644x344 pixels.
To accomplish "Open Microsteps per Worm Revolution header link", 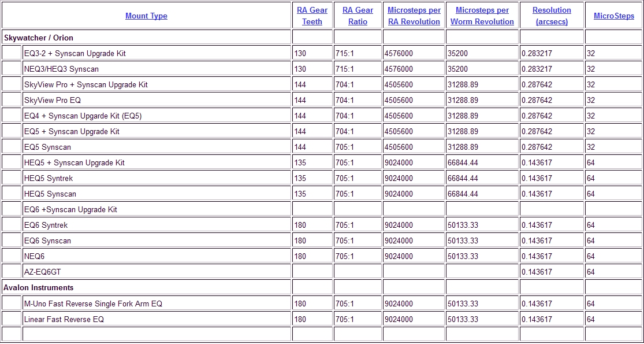I will click(482, 16).
